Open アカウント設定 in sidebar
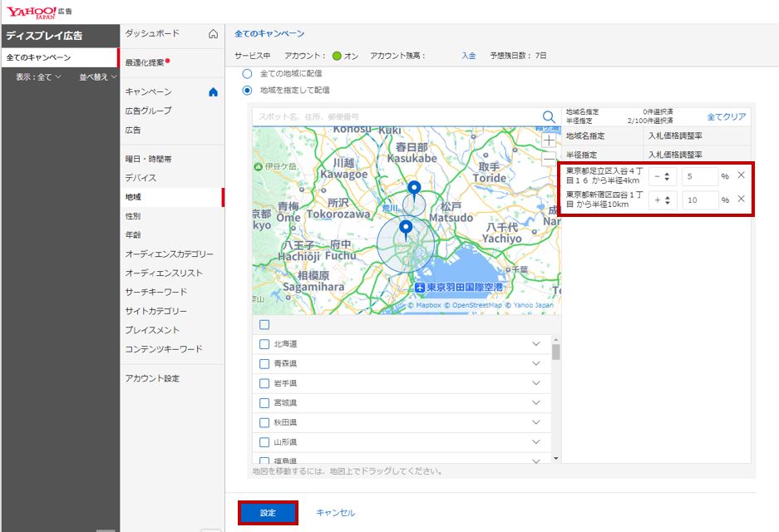Screen dimensions: 779x532 pyautogui.click(x=152, y=378)
